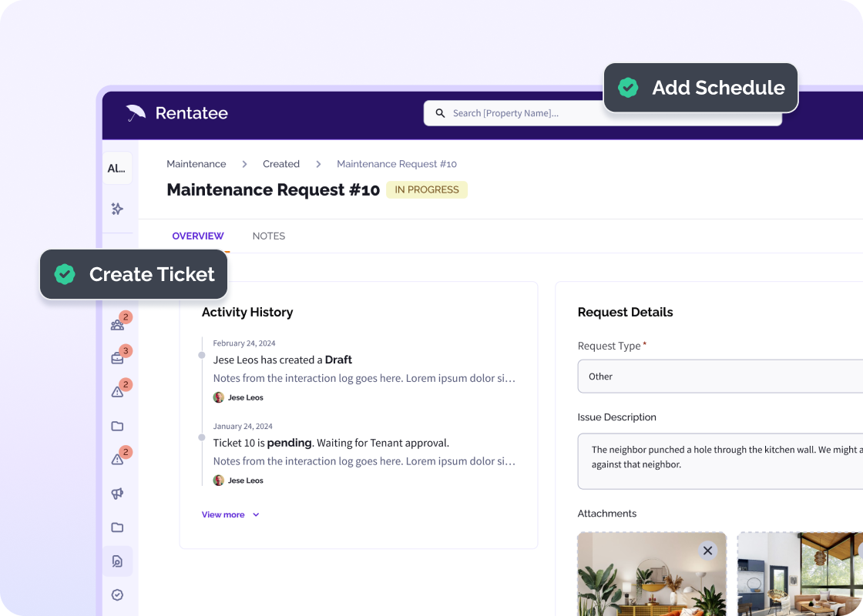
Task: Open the briefcase icon with badge 3
Action: 117,359
